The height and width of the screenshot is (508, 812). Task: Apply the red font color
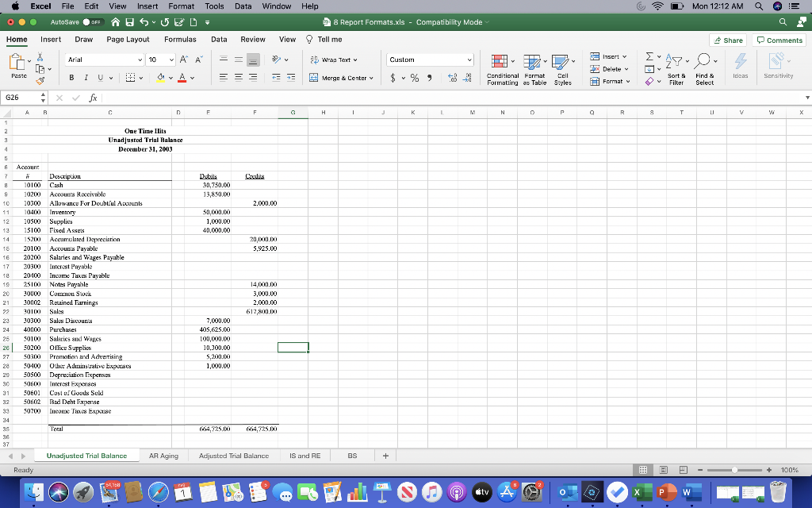click(182, 78)
